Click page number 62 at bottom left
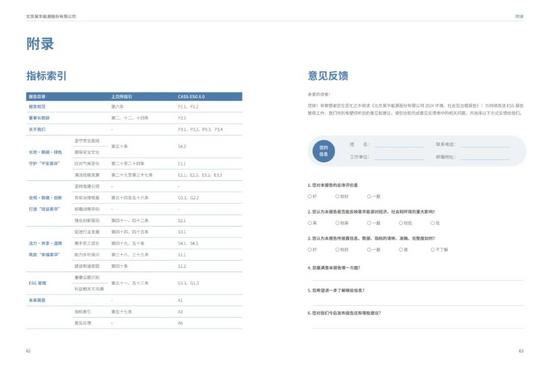Image resolution: width=550 pixels, height=373 pixels. click(28, 351)
